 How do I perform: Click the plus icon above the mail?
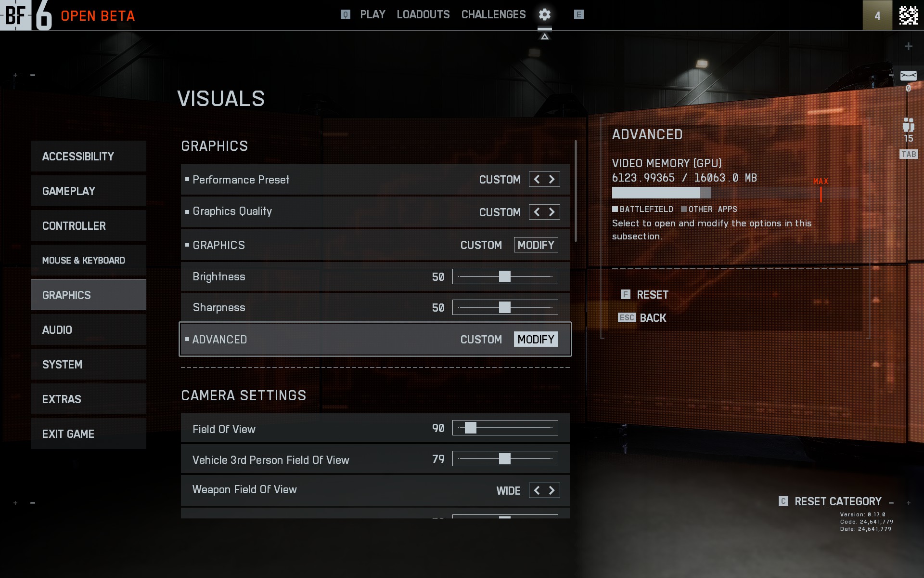click(x=908, y=46)
